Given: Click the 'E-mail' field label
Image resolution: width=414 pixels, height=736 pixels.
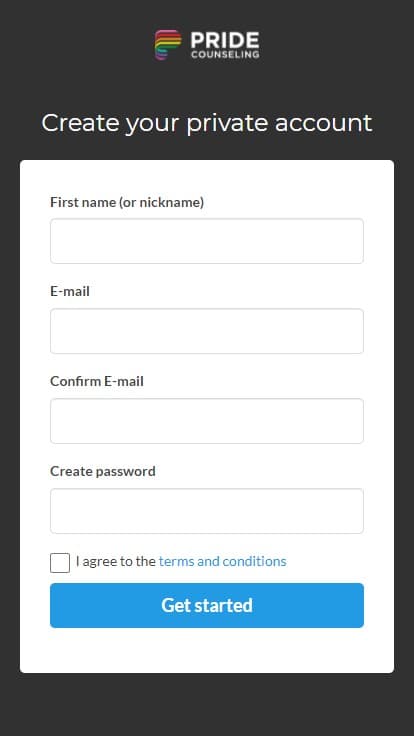Looking at the screenshot, I should tap(70, 291).
